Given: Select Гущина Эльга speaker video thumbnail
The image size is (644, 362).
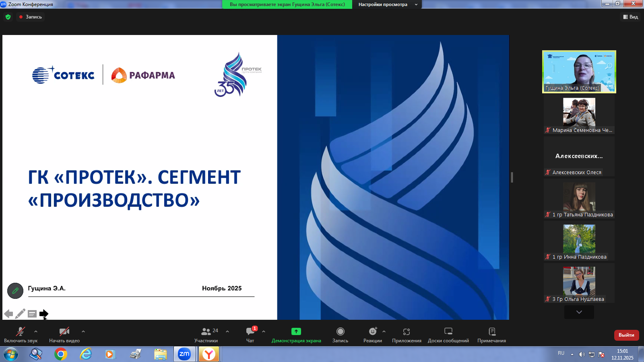Looking at the screenshot, I should tap(579, 72).
